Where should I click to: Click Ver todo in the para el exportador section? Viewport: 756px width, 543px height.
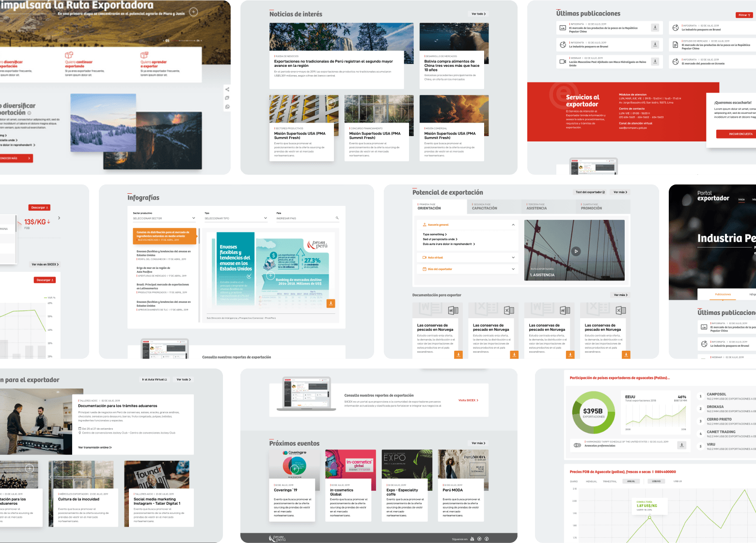coord(184,379)
